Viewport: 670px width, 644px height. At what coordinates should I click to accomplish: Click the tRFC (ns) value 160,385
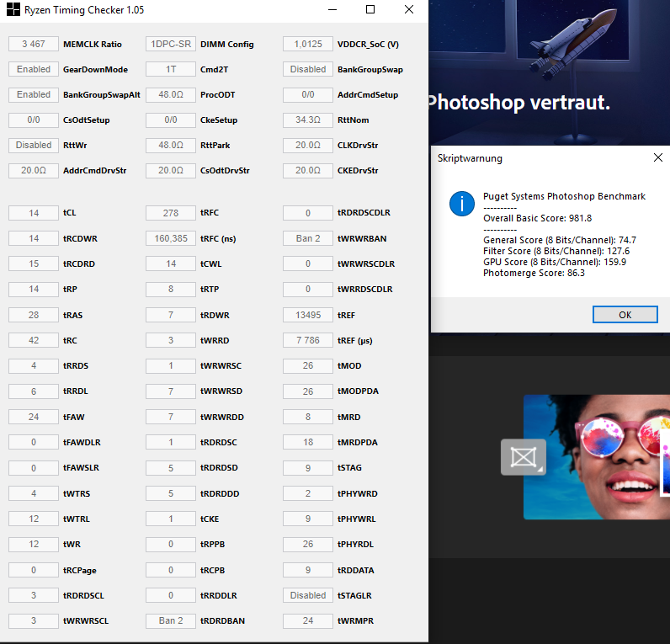tap(171, 238)
